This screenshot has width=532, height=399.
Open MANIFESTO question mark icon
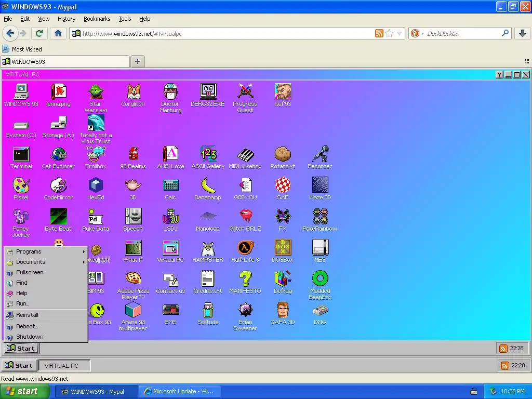245,282
